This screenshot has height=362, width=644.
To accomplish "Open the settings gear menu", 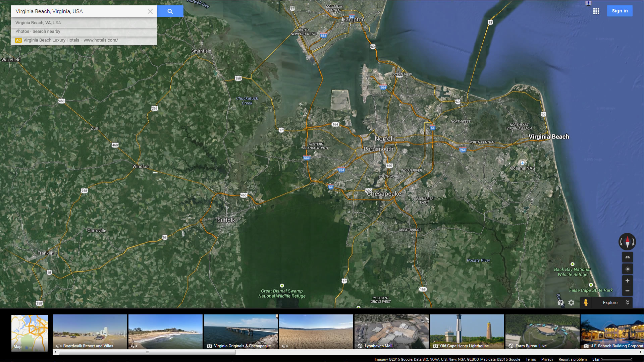I will point(571,303).
